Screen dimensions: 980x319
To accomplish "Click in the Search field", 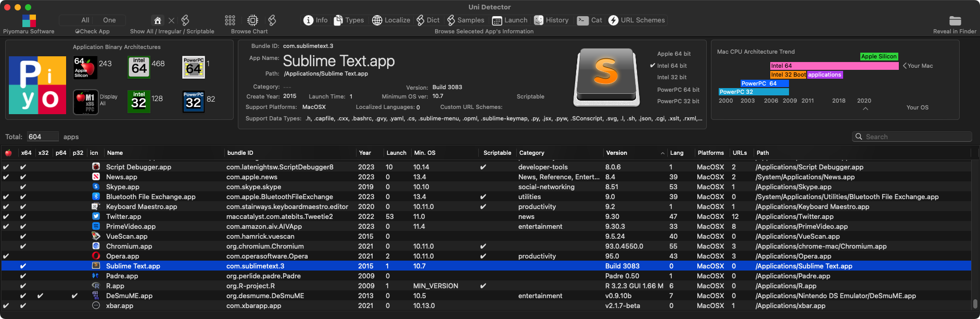I will tap(912, 137).
